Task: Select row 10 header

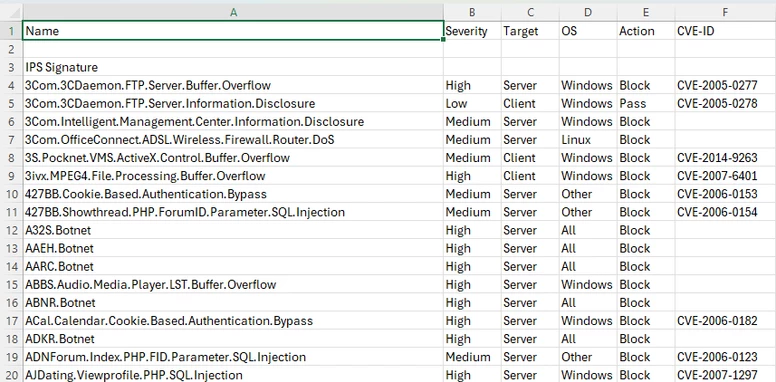Action: click(x=11, y=194)
